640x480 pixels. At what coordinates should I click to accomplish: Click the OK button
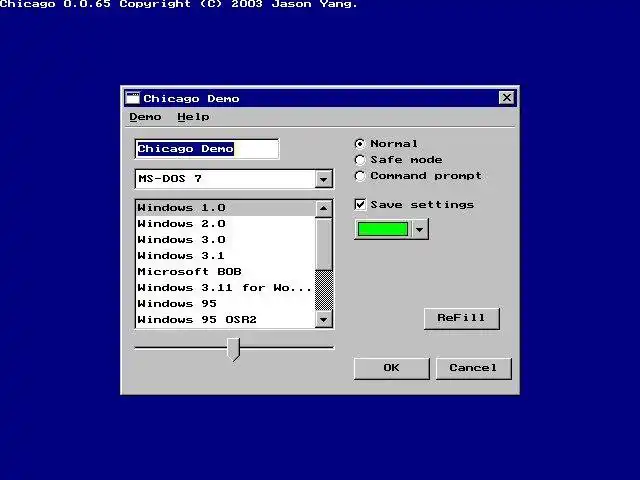(392, 369)
